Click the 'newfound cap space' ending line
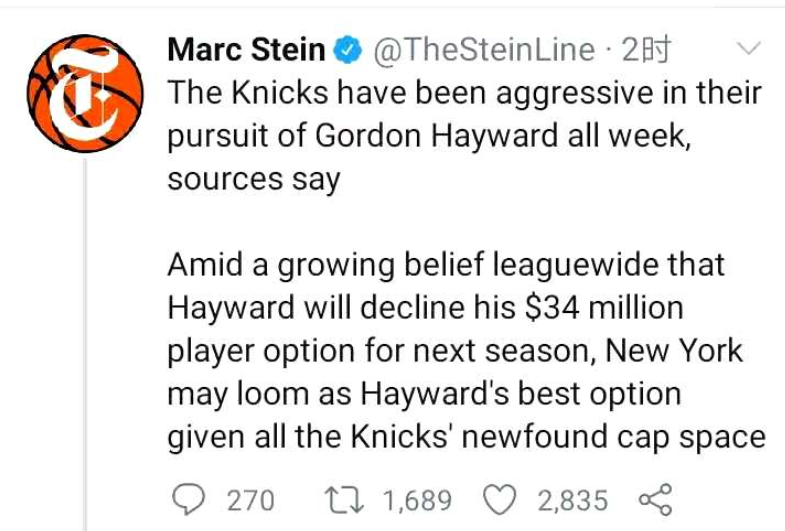 613,436
